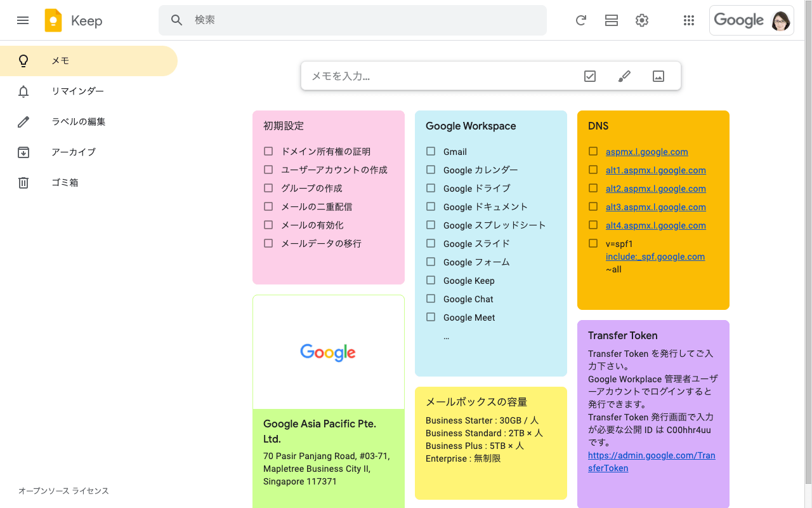The image size is (812, 508).
Task: Click the search magnifier icon
Action: (177, 20)
